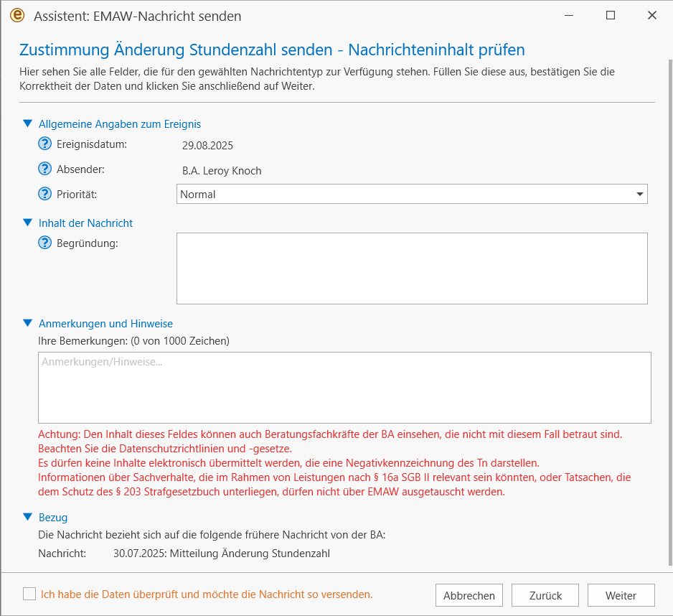Open the help icon next to Priorität

coord(44,194)
